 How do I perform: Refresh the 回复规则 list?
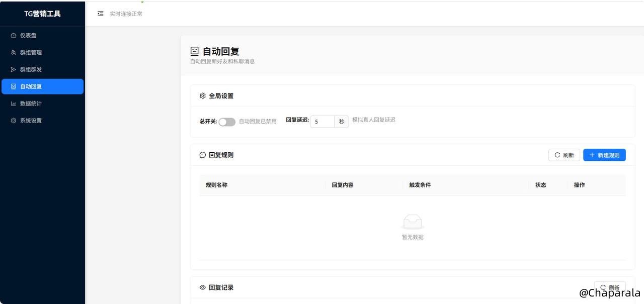564,155
